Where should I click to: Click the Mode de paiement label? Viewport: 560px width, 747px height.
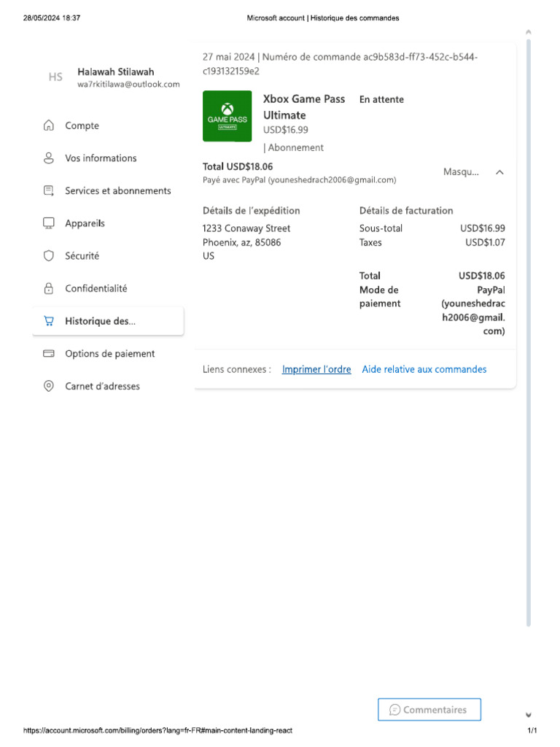[x=379, y=297]
